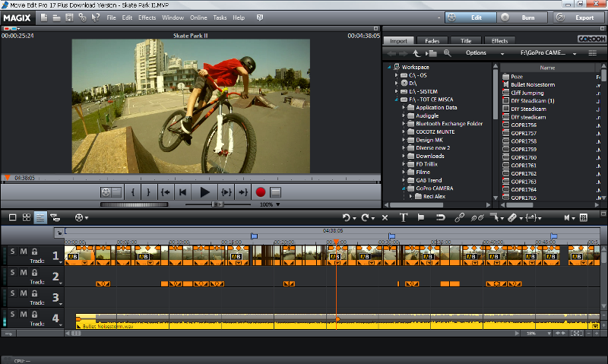This screenshot has width=608, height=364.
Task: Set a chapter marker with the flag icon
Action: [421, 217]
